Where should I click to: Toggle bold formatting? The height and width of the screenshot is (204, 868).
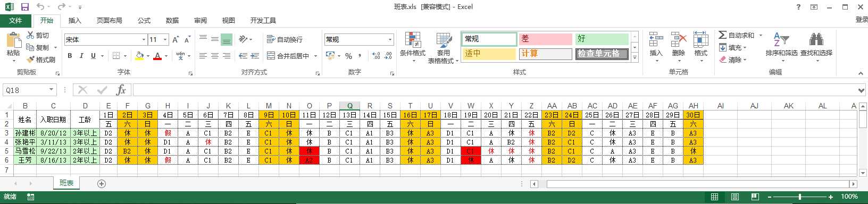[x=70, y=56]
